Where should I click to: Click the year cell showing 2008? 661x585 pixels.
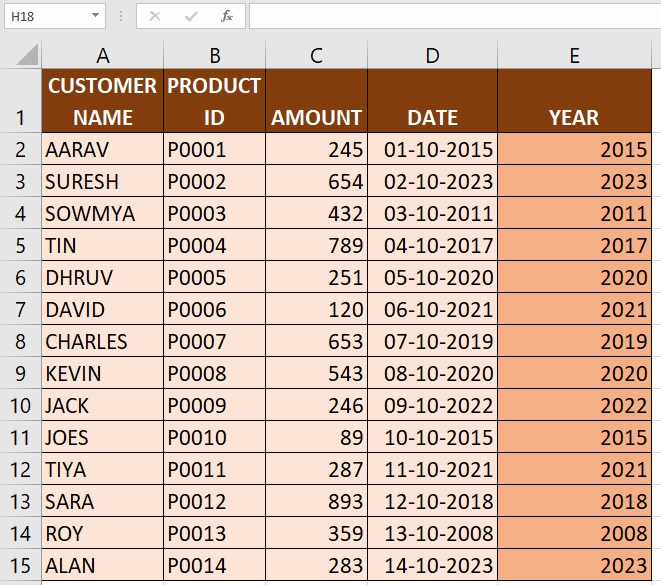pyautogui.click(x=574, y=534)
